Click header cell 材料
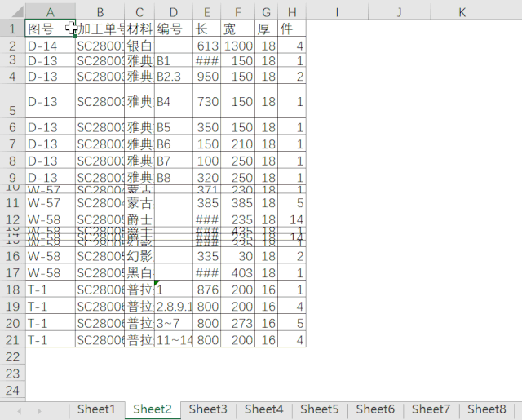This screenshot has width=522, height=420. [x=139, y=29]
